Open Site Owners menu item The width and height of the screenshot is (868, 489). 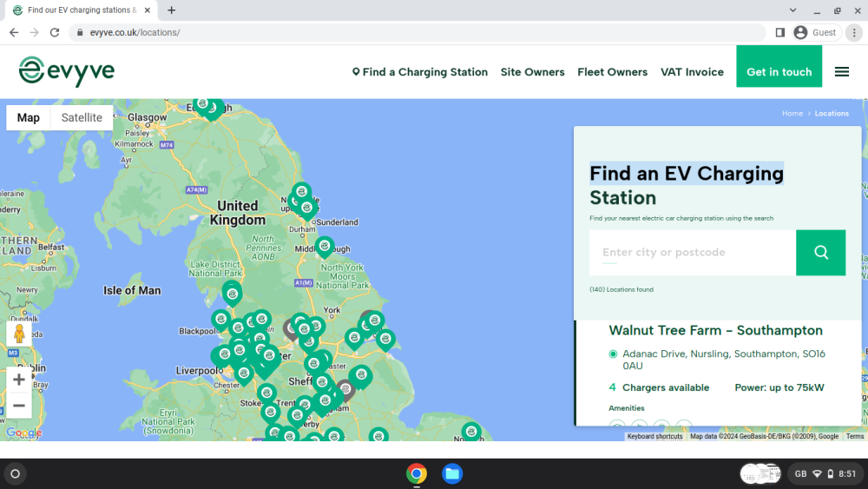pos(533,72)
